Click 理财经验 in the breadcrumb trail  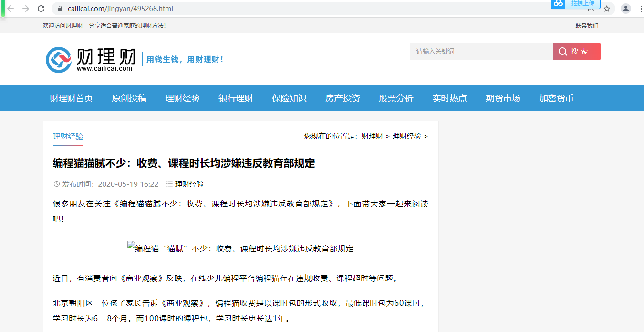click(407, 136)
